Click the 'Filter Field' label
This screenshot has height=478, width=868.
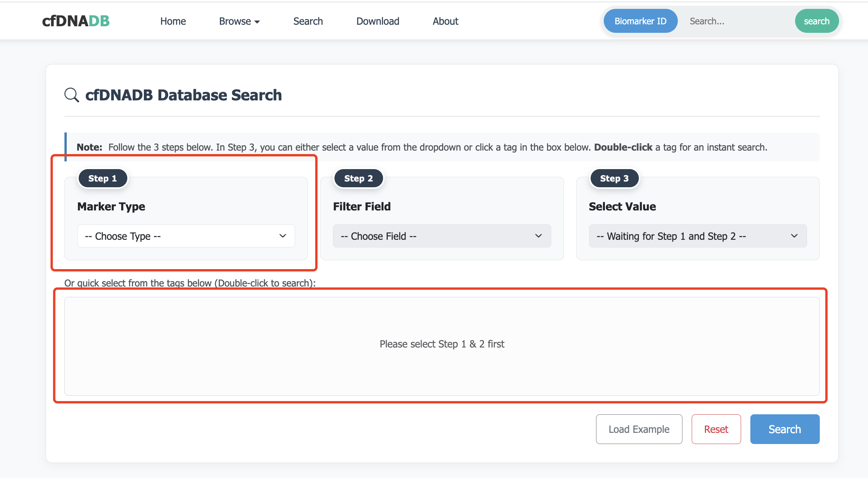362,207
